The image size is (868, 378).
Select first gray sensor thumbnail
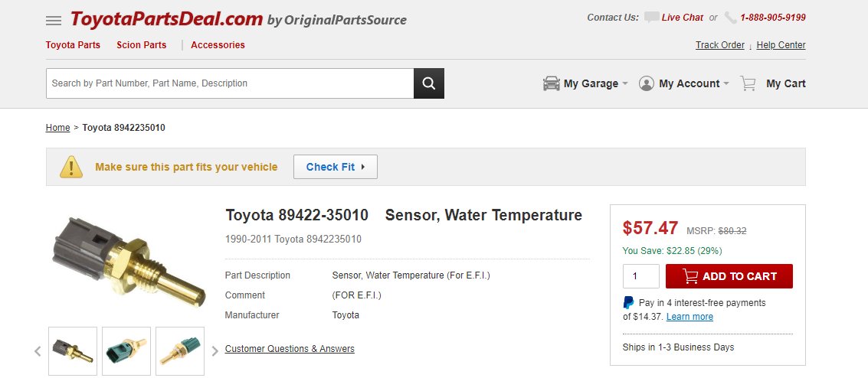pyautogui.click(x=73, y=351)
